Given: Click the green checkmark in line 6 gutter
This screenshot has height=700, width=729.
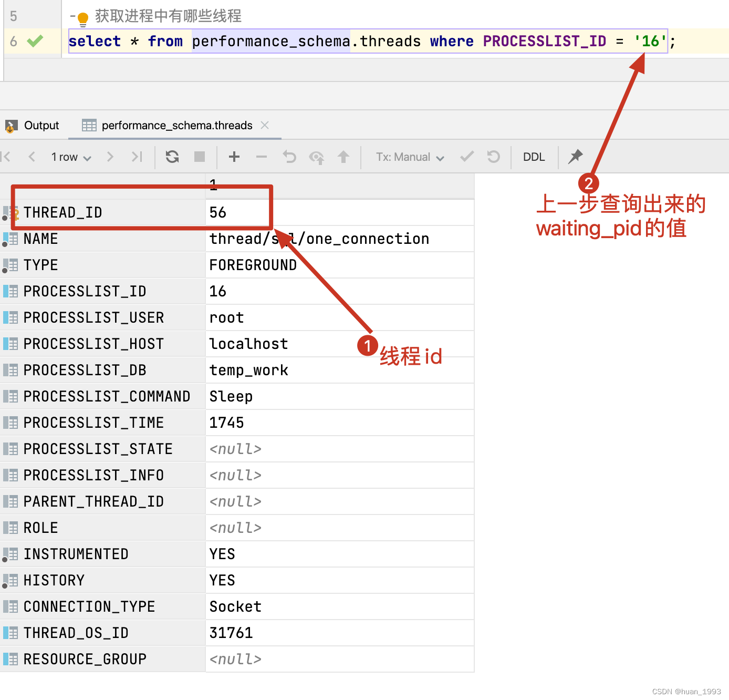Looking at the screenshot, I should pos(35,41).
